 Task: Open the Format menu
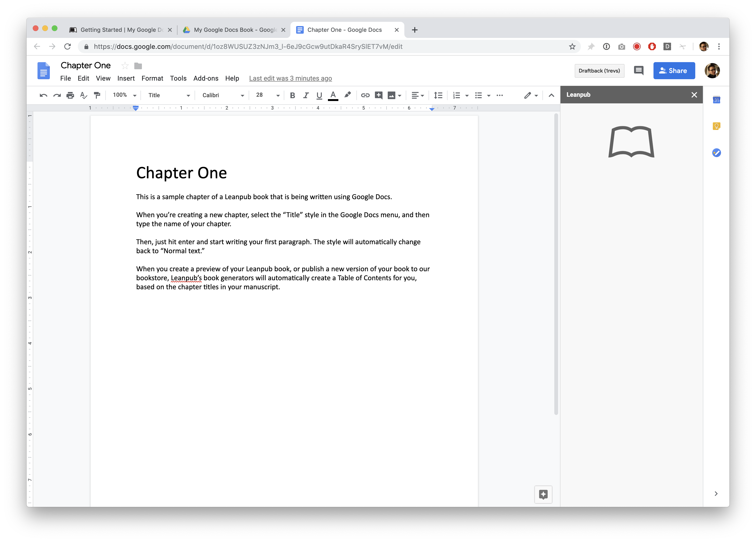point(152,78)
